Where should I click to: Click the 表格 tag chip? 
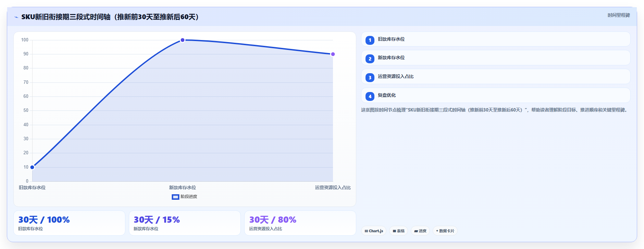398,231
